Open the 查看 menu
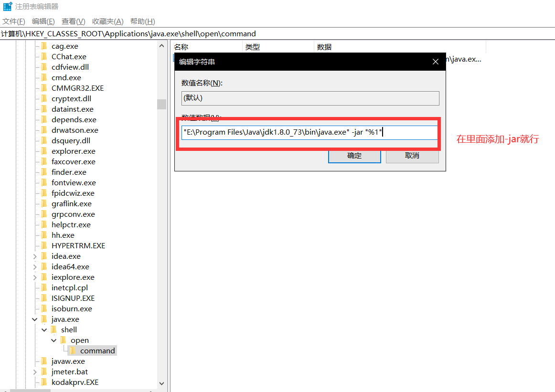The width and height of the screenshot is (555, 392). 73,21
